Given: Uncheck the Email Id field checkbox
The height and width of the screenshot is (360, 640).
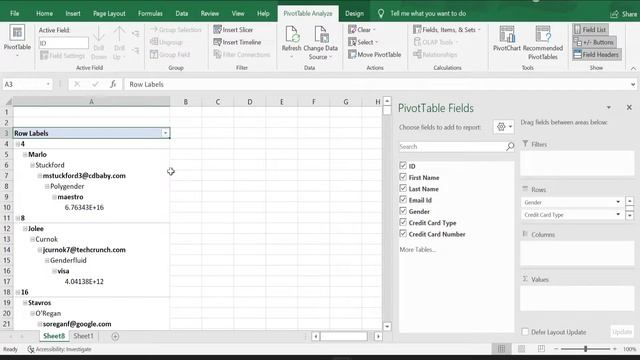Looking at the screenshot, I should (x=403, y=200).
